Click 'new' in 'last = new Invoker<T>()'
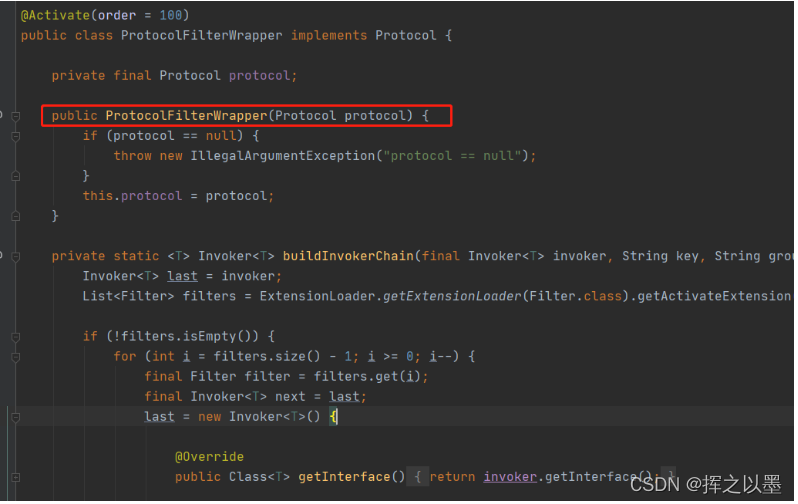Screen dimensions: 798x504 pyautogui.click(x=209, y=417)
